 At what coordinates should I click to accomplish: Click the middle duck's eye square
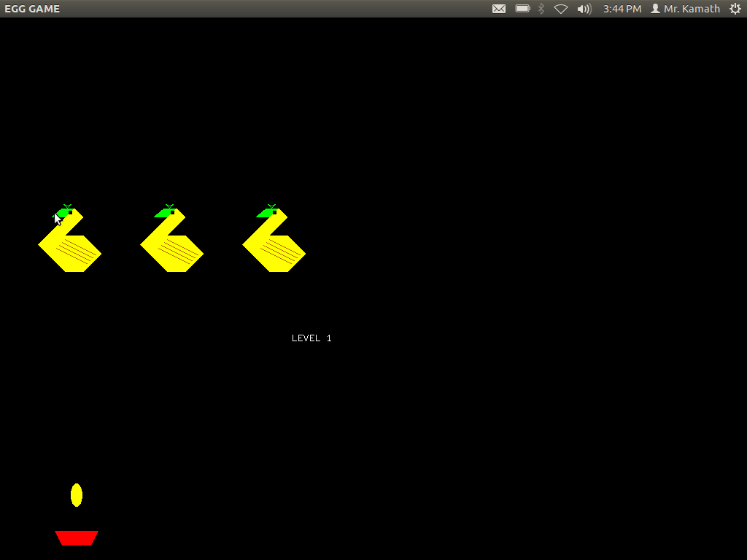tap(172, 212)
